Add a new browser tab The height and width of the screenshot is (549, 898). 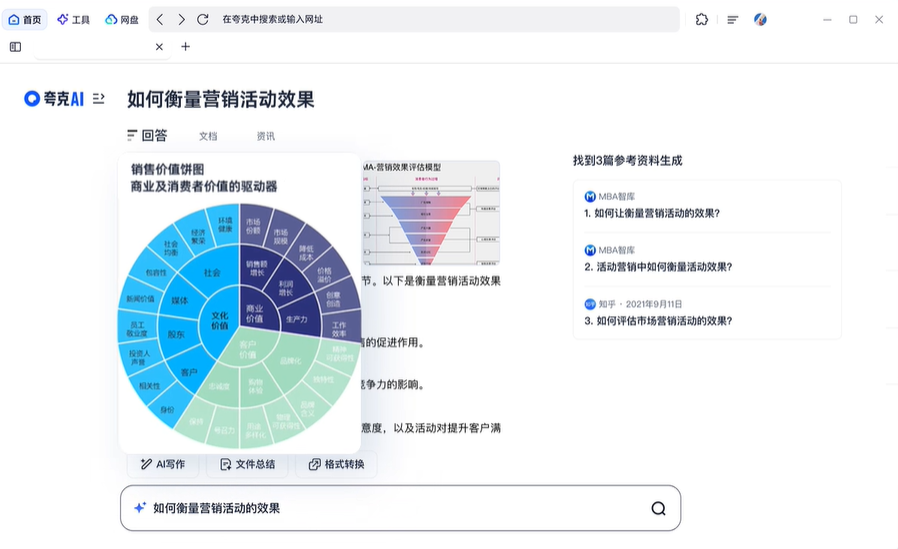(186, 47)
